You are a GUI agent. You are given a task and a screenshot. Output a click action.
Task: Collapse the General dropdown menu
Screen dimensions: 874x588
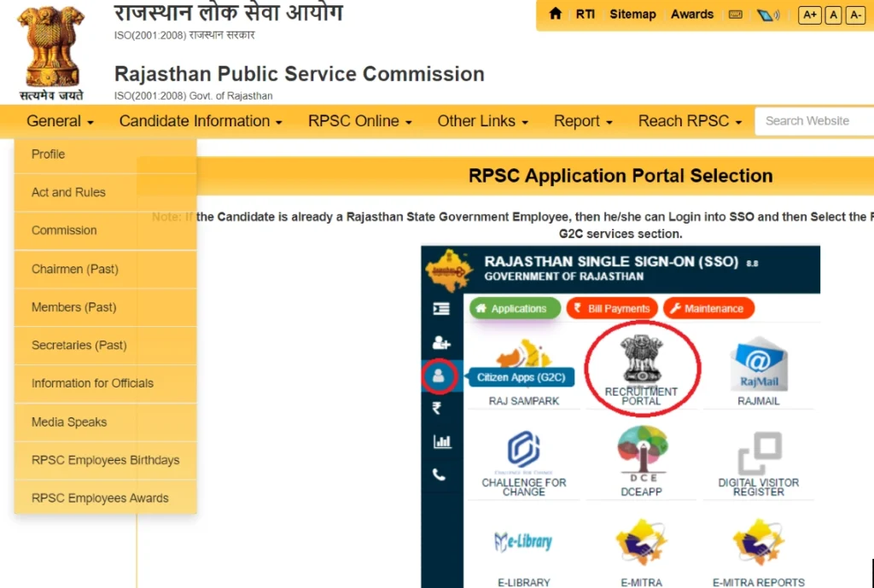pos(60,121)
